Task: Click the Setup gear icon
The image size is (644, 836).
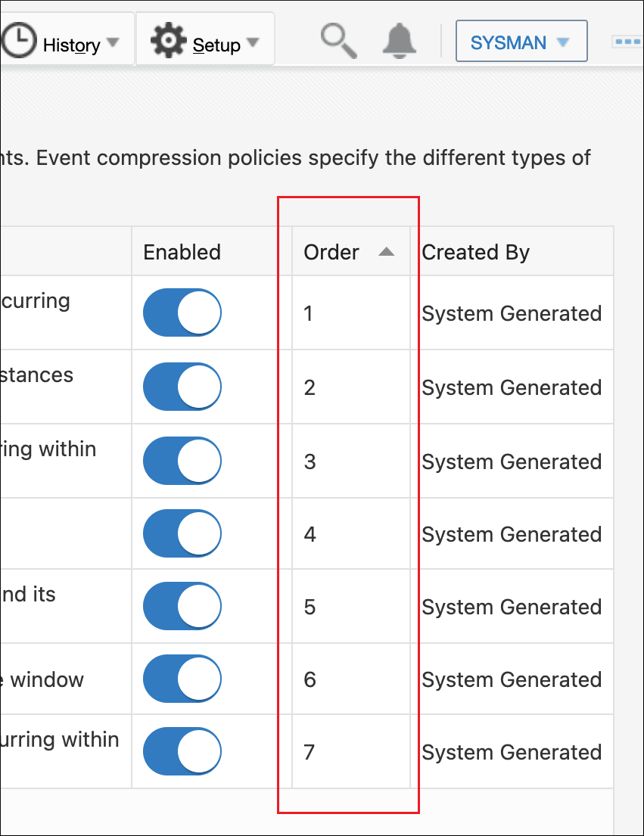Action: pos(168,40)
